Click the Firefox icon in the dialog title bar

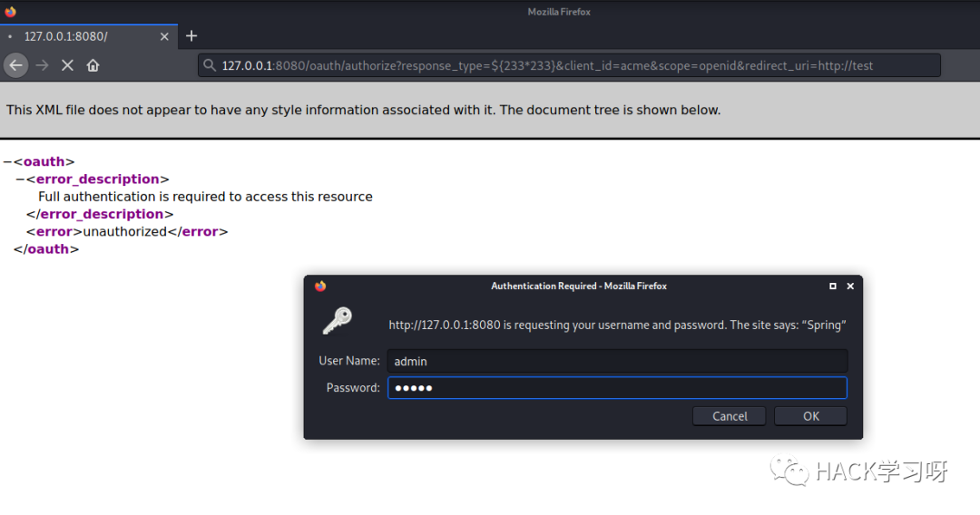(x=320, y=286)
